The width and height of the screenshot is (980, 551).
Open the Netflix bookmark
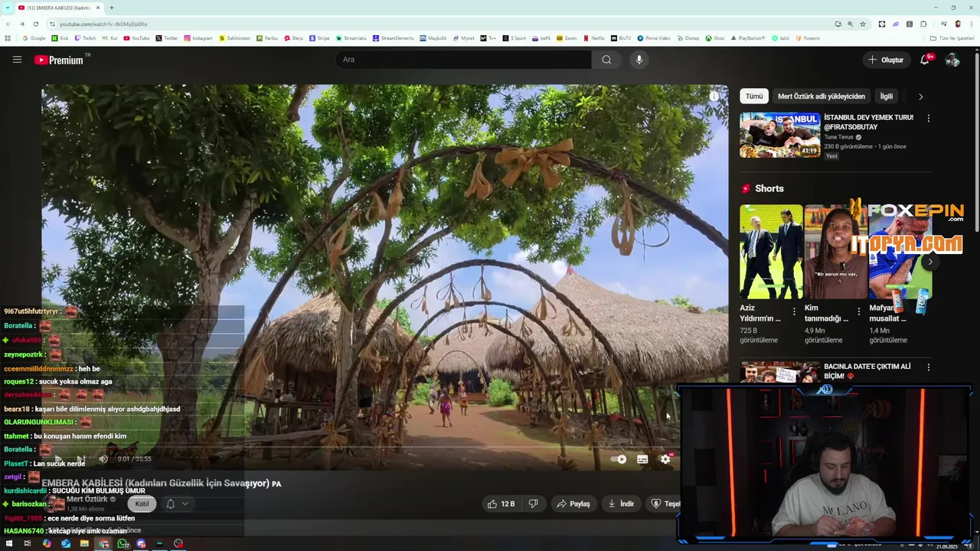tap(593, 37)
